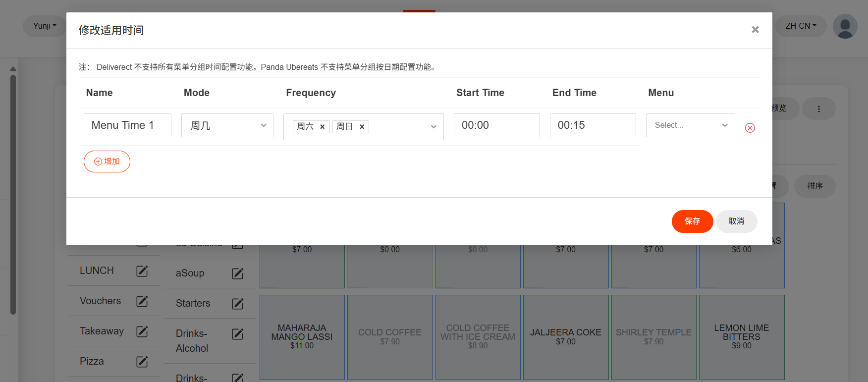Select the Takeaway menu item

point(102,331)
